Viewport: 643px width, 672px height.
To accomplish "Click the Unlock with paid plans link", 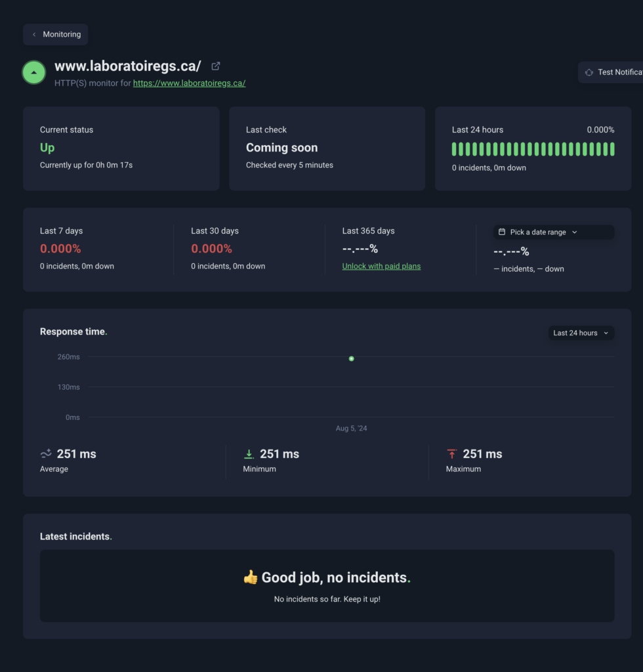I will (x=381, y=266).
